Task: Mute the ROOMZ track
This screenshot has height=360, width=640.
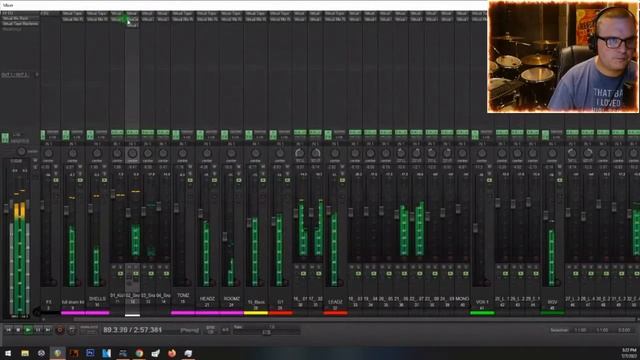Action: 239,167
